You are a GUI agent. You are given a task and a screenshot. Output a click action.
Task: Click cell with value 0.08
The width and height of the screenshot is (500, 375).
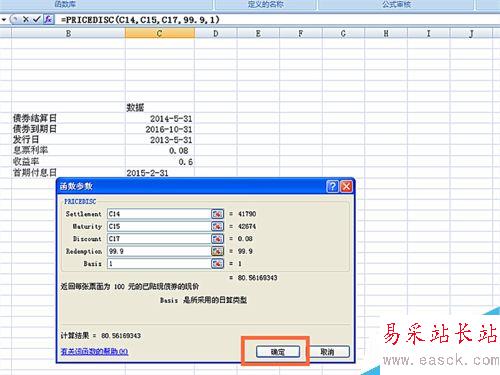160,151
